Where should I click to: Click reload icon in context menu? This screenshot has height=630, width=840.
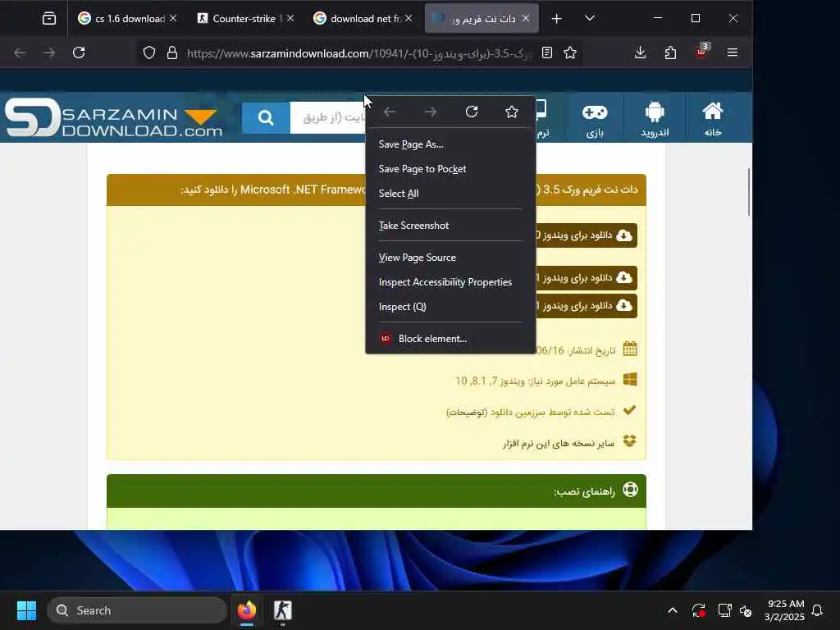(x=472, y=112)
